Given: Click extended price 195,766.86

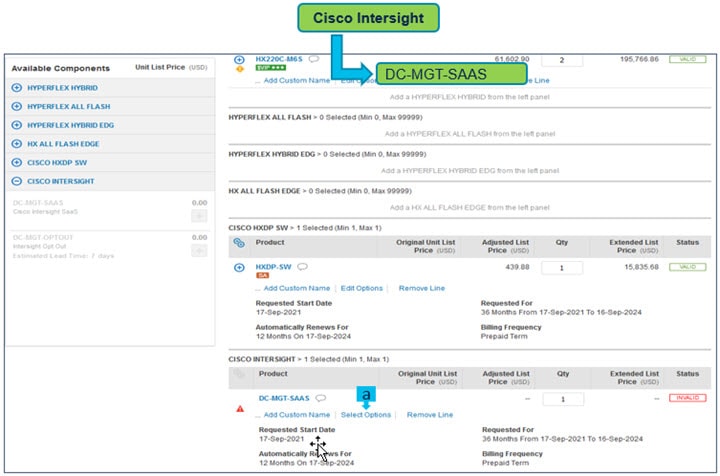Looking at the screenshot, I should point(639,59).
